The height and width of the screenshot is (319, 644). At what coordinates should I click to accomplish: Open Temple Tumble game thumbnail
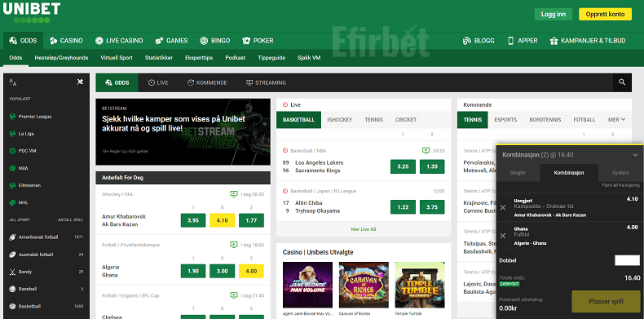(x=420, y=285)
